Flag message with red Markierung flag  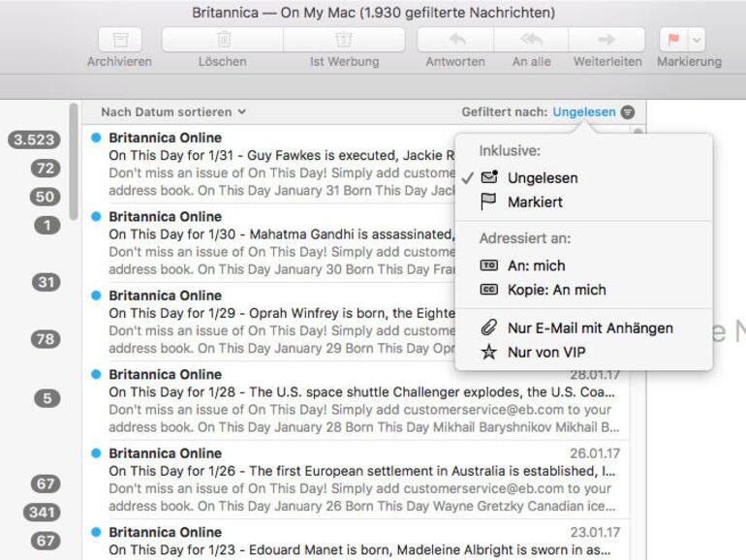673,40
